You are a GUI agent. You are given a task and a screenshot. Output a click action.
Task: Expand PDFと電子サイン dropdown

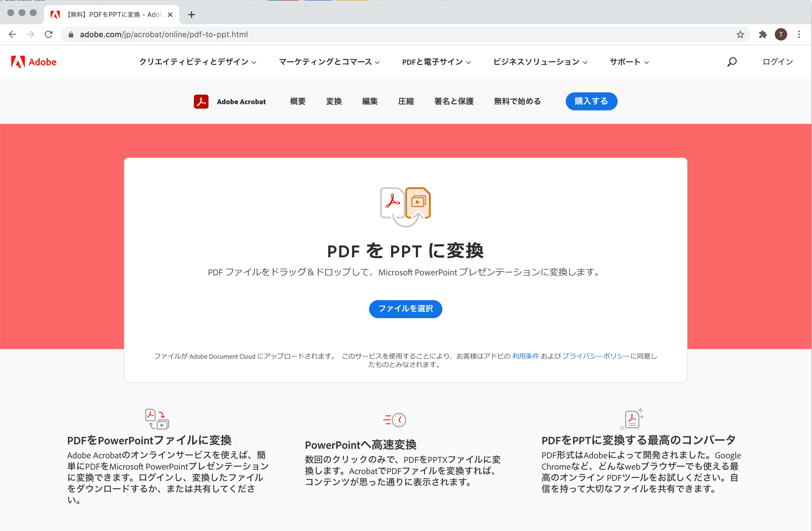tap(436, 62)
